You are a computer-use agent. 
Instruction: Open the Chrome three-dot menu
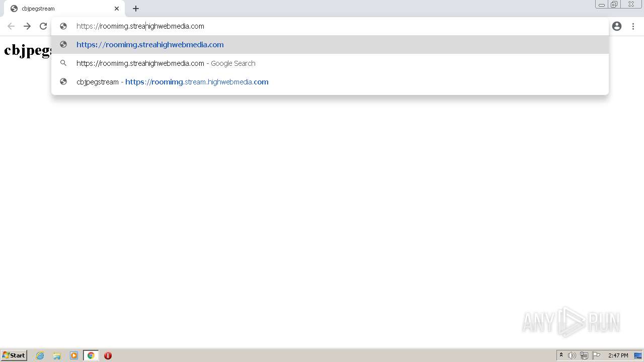tap(633, 26)
